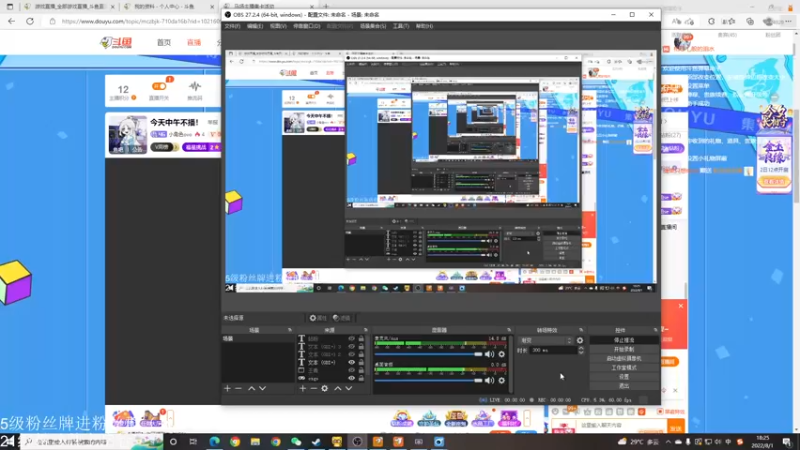Open WeChat from the taskbar
800x450 pixels.
click(296, 442)
